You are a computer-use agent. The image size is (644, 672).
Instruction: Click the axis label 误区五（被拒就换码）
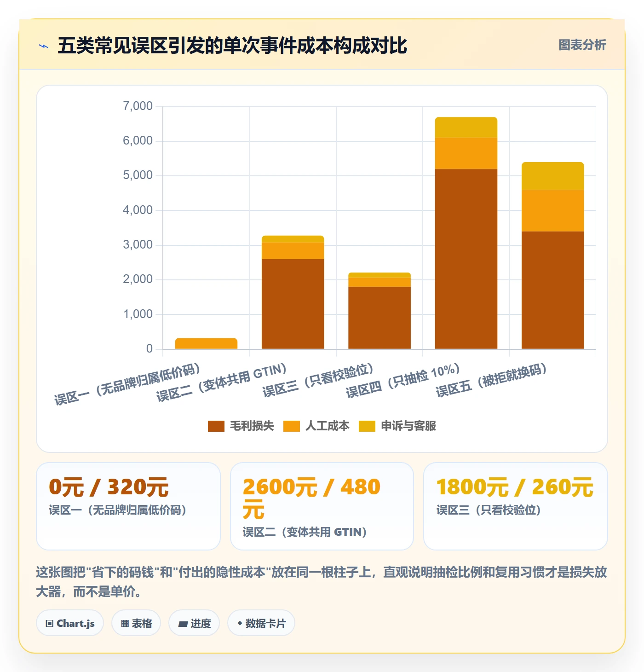coord(491,380)
